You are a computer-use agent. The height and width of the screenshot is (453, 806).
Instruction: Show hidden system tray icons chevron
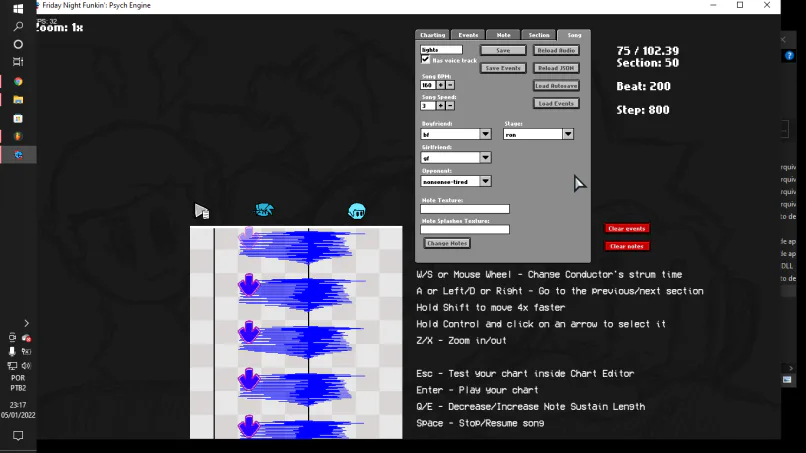click(x=26, y=323)
